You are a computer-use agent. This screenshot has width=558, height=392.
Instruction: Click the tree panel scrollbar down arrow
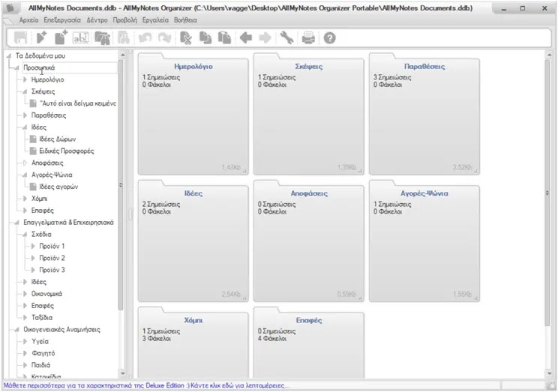tap(123, 373)
